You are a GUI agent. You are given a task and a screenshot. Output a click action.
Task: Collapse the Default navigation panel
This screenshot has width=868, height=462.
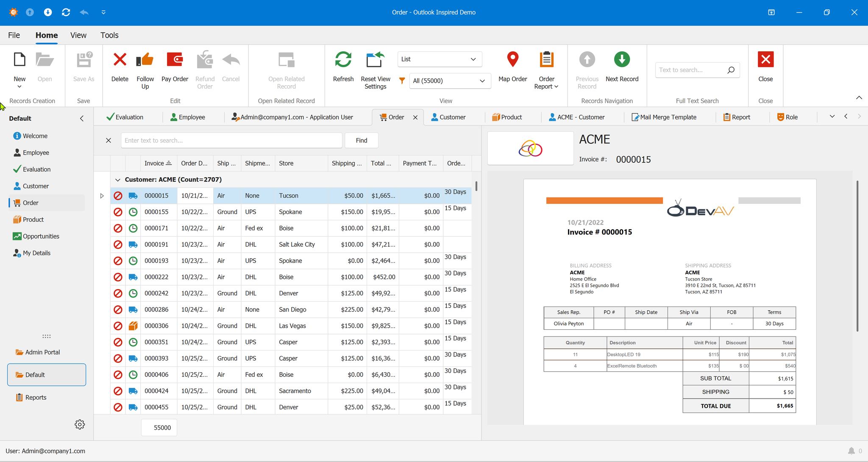tap(82, 119)
